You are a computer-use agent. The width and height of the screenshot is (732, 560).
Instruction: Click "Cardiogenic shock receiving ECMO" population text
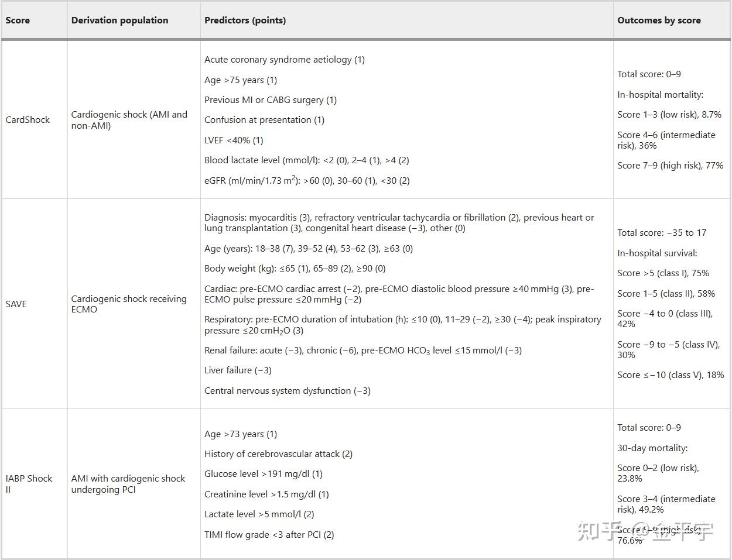click(x=129, y=304)
